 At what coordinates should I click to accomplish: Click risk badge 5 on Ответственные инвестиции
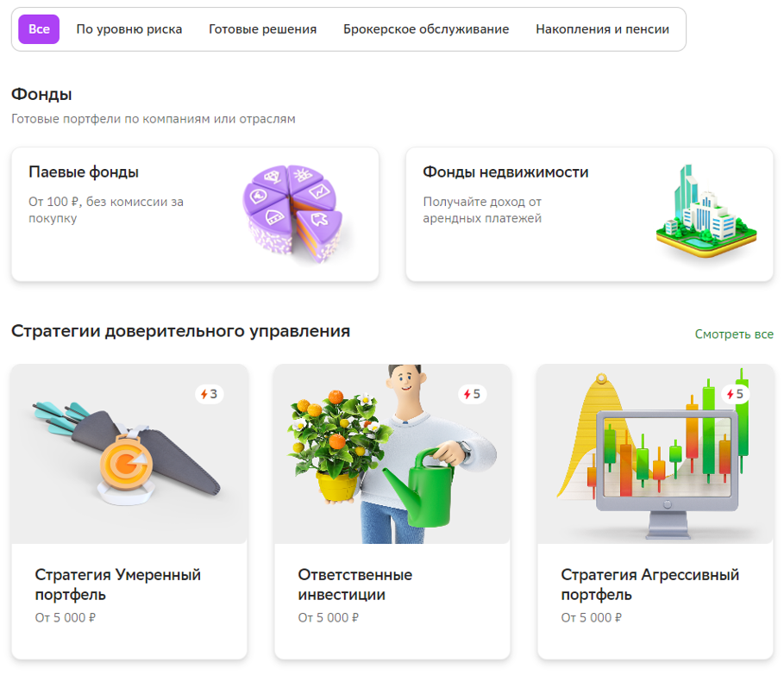click(x=473, y=394)
